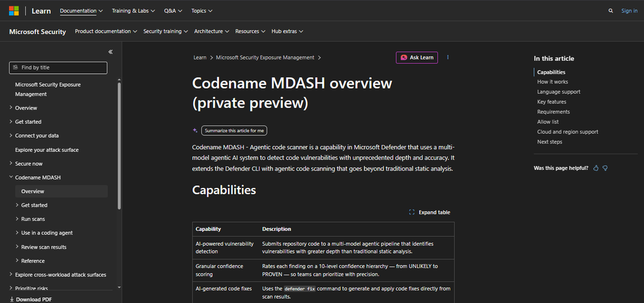The image size is (644, 303).
Task: Expand Connect your data node
Action: [x=11, y=135]
